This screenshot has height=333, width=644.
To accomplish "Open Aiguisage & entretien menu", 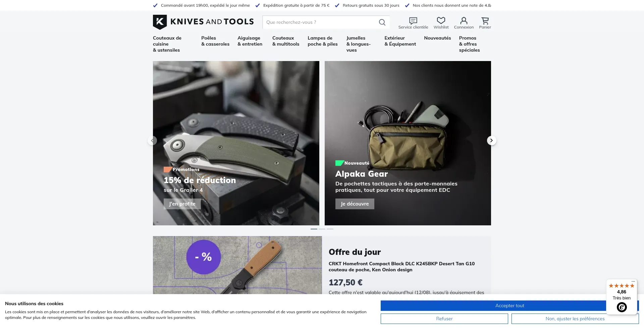I will tap(250, 41).
